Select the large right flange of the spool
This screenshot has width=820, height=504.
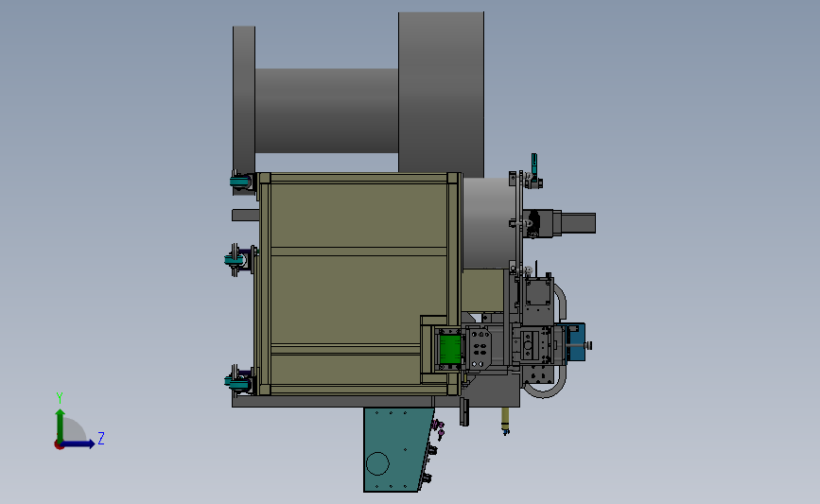coord(441,95)
